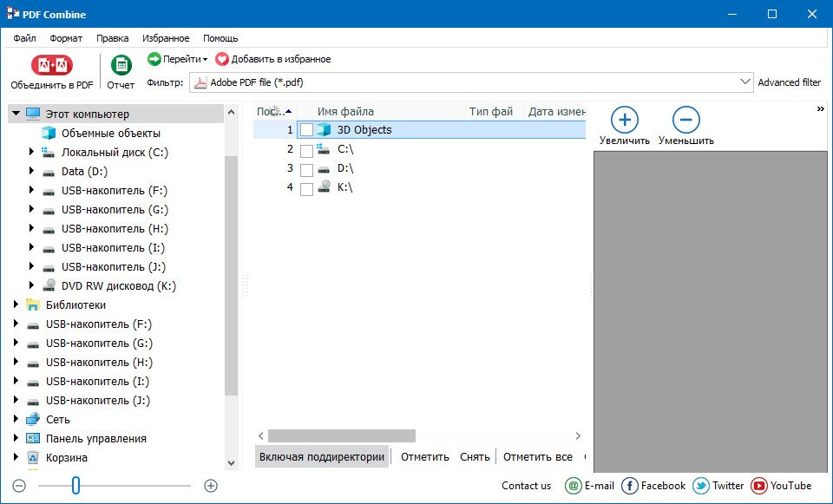Click the Combine to PDF red icon
The image size is (833, 504).
pyautogui.click(x=52, y=65)
